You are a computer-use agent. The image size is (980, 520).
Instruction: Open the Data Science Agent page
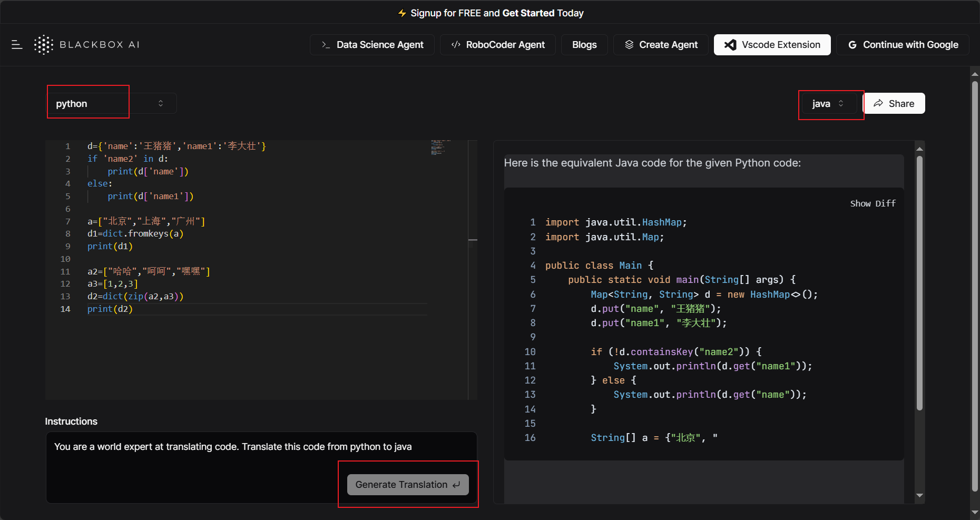[x=372, y=45]
